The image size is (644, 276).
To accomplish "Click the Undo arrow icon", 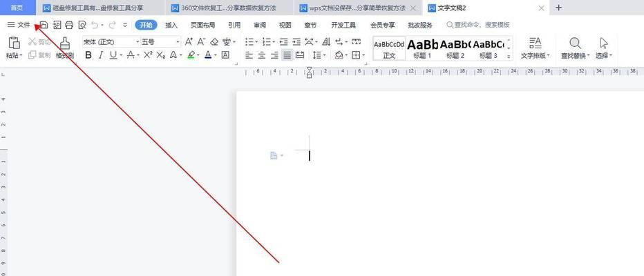I will (x=95, y=25).
